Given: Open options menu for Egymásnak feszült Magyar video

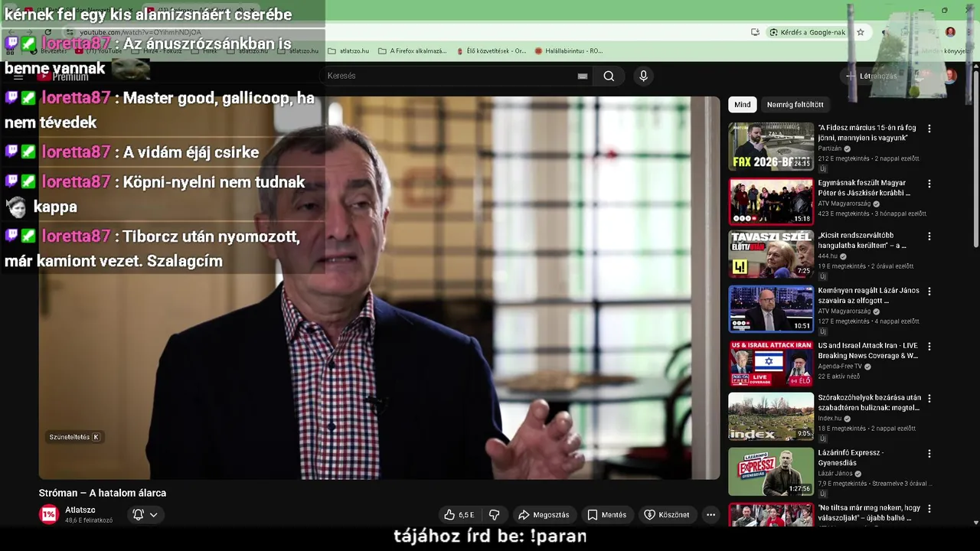Looking at the screenshot, I should click(929, 184).
